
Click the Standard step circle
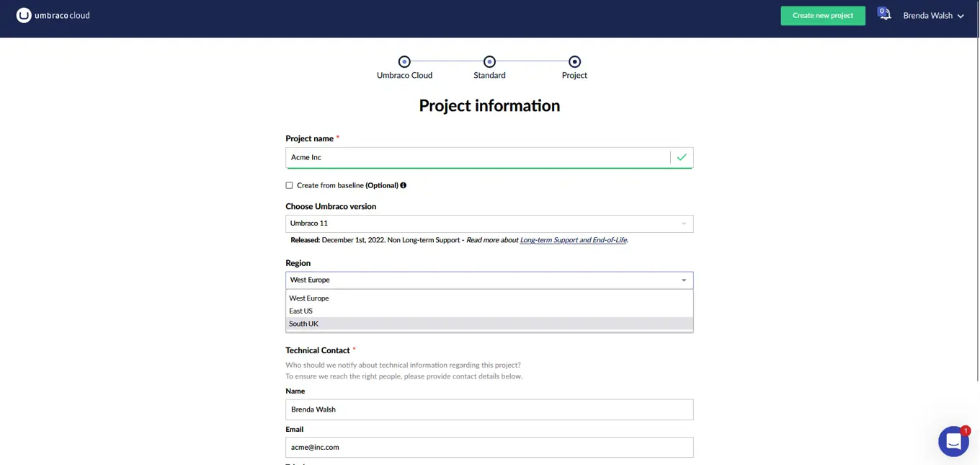[489, 62]
